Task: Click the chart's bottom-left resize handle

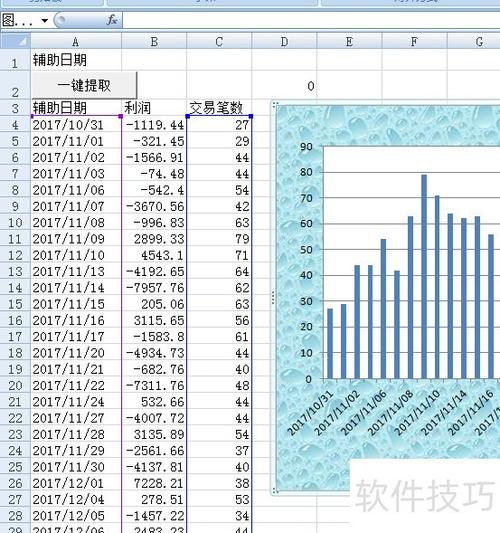Action: pyautogui.click(x=275, y=491)
